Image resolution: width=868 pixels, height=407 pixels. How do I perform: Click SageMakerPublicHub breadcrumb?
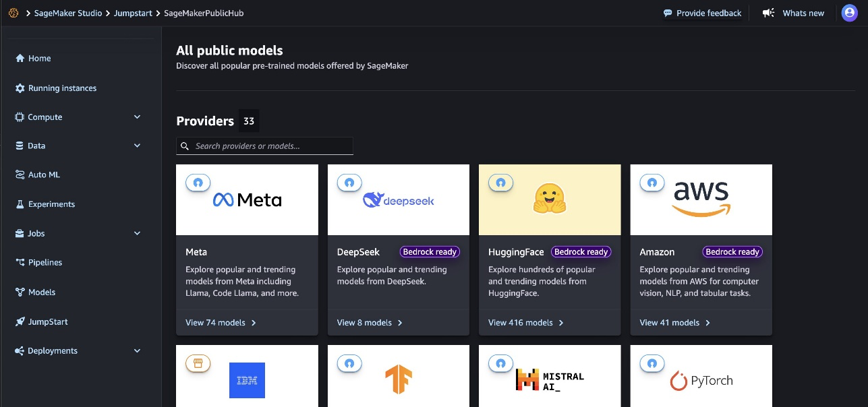point(204,13)
